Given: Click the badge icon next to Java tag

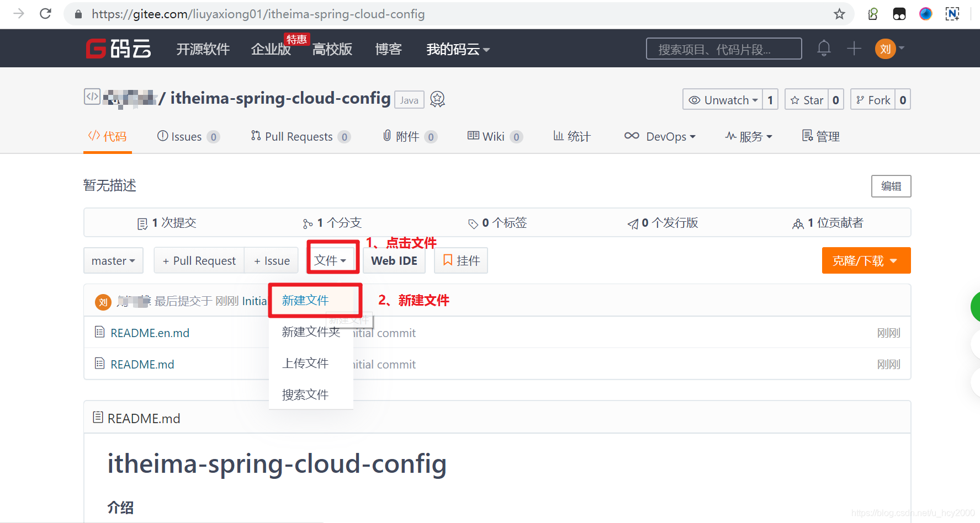Looking at the screenshot, I should (437, 99).
